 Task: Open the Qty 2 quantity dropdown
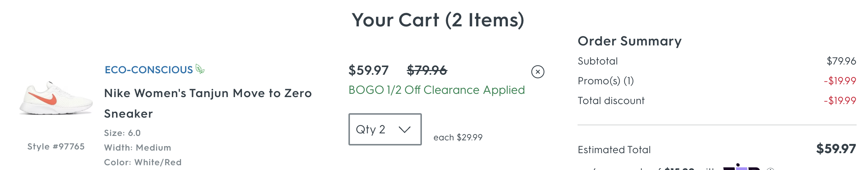[x=385, y=129]
